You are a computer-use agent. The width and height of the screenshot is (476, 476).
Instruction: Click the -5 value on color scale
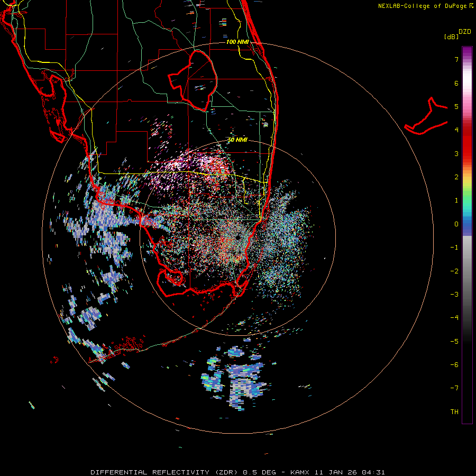click(454, 342)
